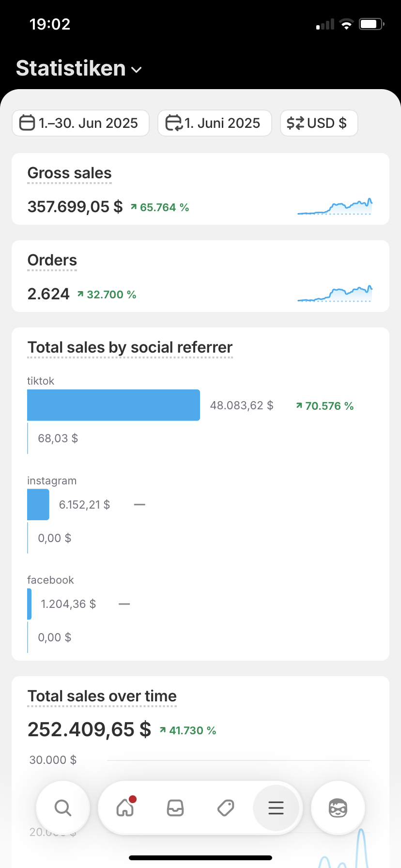Tap the Gross sales sparkline chart
This screenshot has height=868, width=401.
point(335,206)
